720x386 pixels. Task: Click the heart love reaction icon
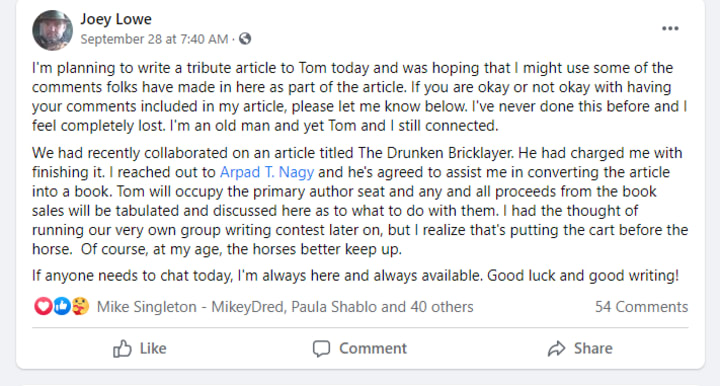tap(43, 306)
